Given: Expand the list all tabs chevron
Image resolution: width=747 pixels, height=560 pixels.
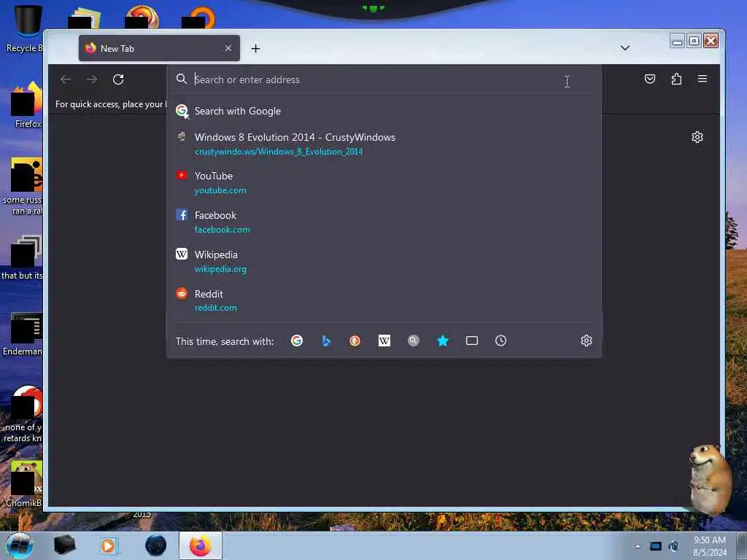Looking at the screenshot, I should (x=625, y=48).
